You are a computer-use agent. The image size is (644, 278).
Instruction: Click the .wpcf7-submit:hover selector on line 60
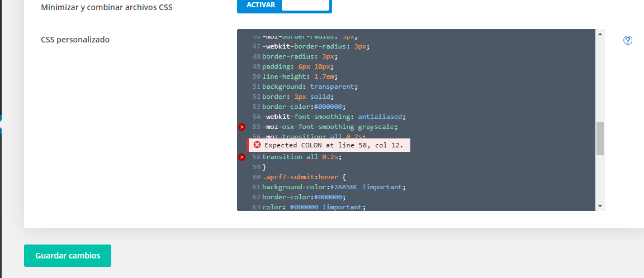[301, 178]
